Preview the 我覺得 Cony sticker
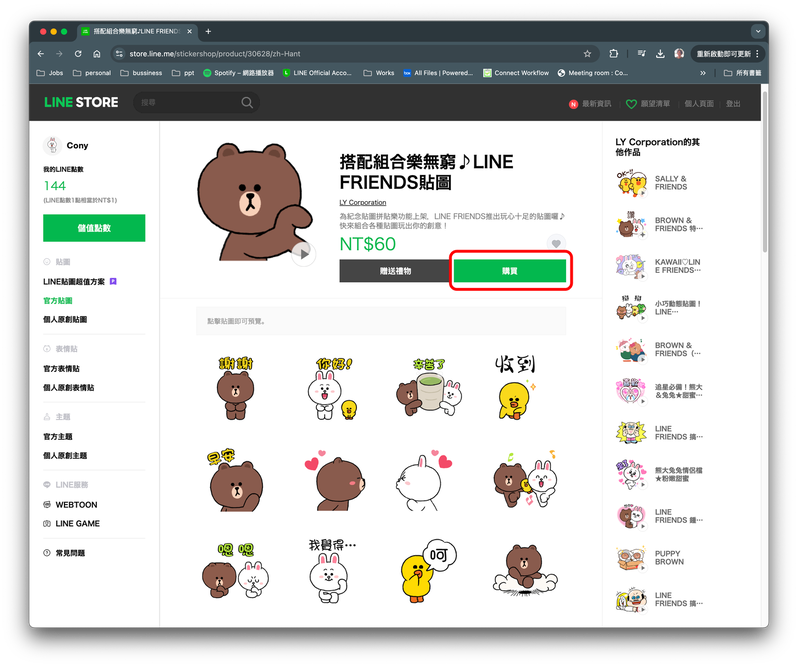 coord(331,571)
